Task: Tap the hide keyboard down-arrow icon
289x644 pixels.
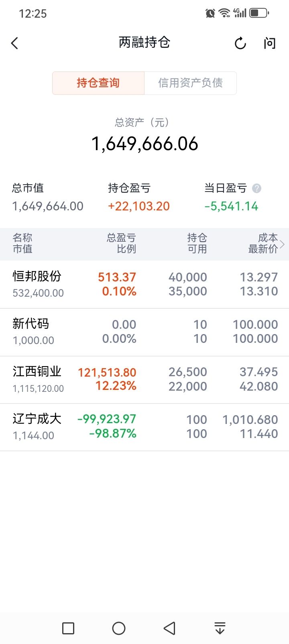Action: (220, 628)
